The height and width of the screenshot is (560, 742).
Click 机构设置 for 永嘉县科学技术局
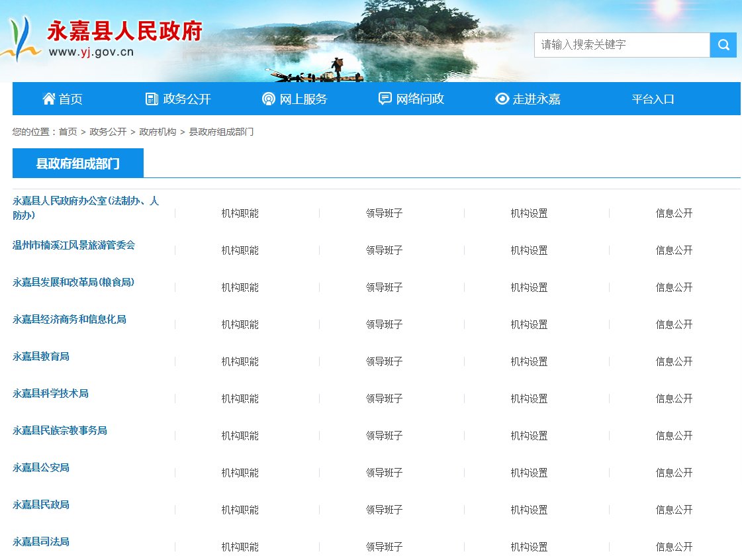pyautogui.click(x=529, y=398)
